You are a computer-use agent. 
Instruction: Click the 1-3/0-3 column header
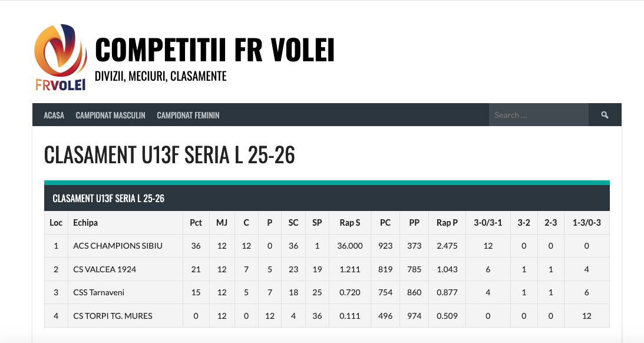coord(586,223)
